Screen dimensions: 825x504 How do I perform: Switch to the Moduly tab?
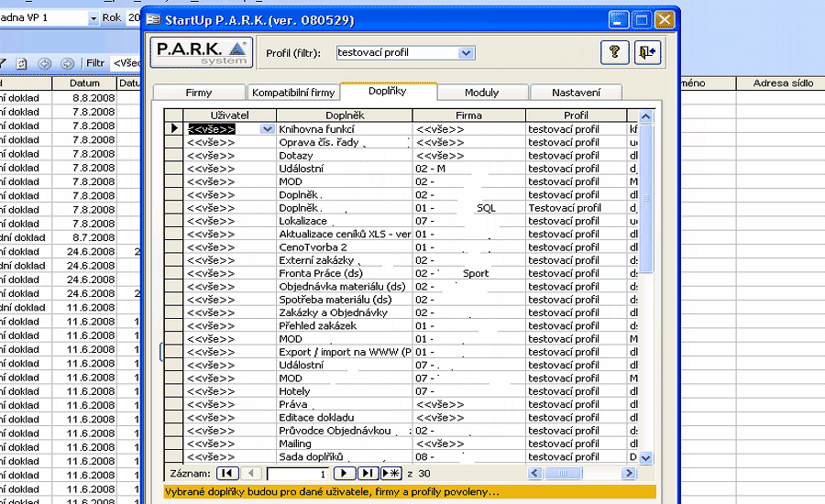pyautogui.click(x=482, y=93)
